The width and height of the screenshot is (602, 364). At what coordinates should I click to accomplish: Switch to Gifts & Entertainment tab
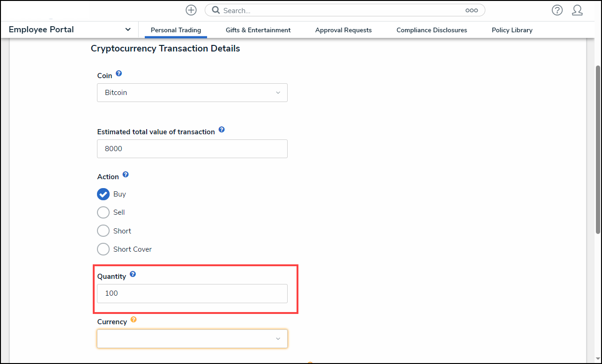coord(258,30)
